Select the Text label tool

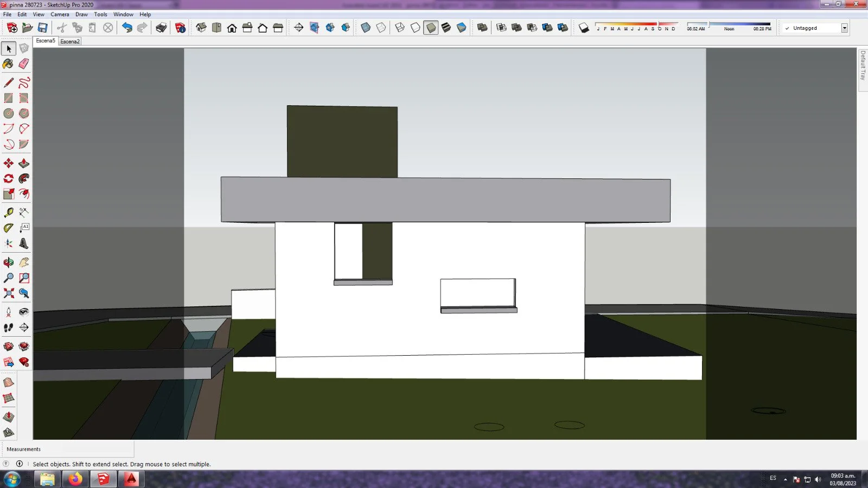[x=24, y=228]
